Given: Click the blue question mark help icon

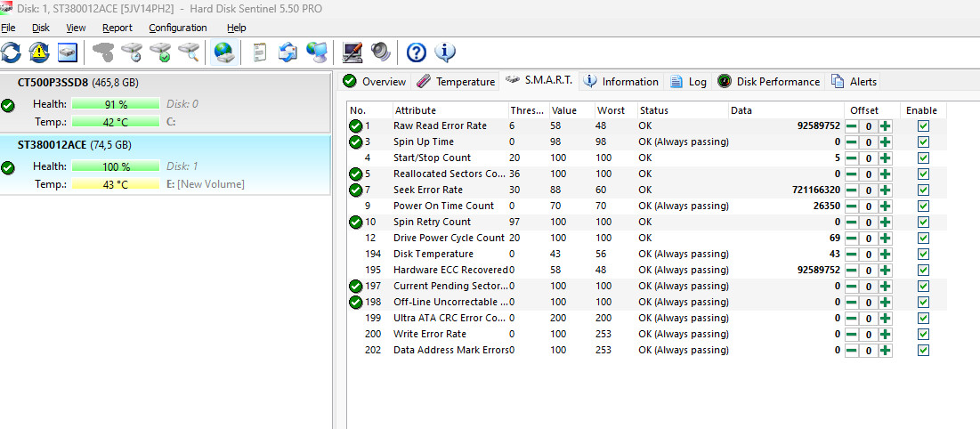Looking at the screenshot, I should (x=416, y=53).
